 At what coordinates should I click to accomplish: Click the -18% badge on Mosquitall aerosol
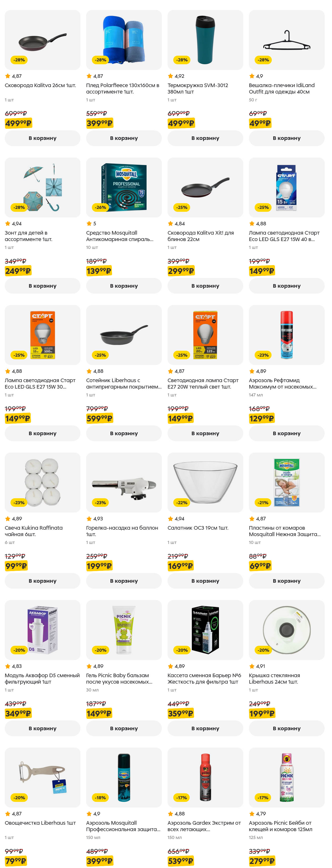point(100,798)
